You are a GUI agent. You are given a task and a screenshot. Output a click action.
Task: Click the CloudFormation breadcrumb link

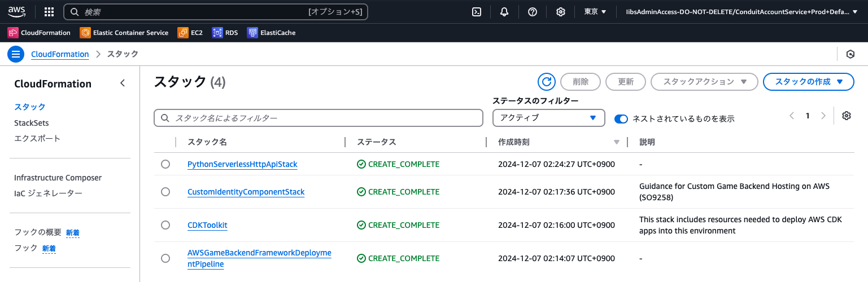(60, 54)
